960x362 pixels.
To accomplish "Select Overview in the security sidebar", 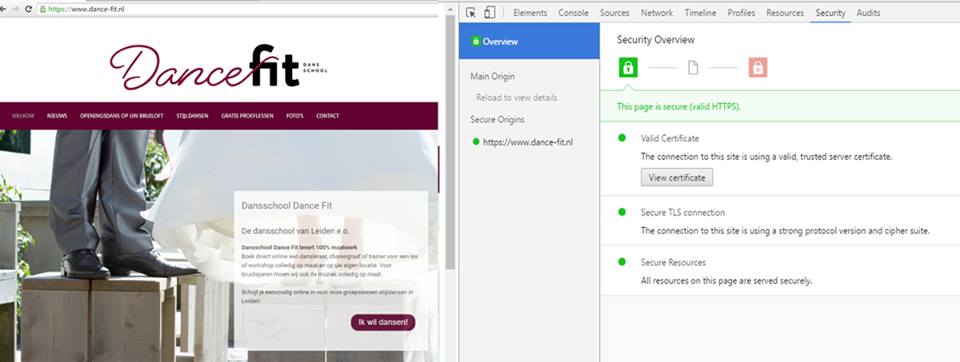I will click(x=529, y=41).
